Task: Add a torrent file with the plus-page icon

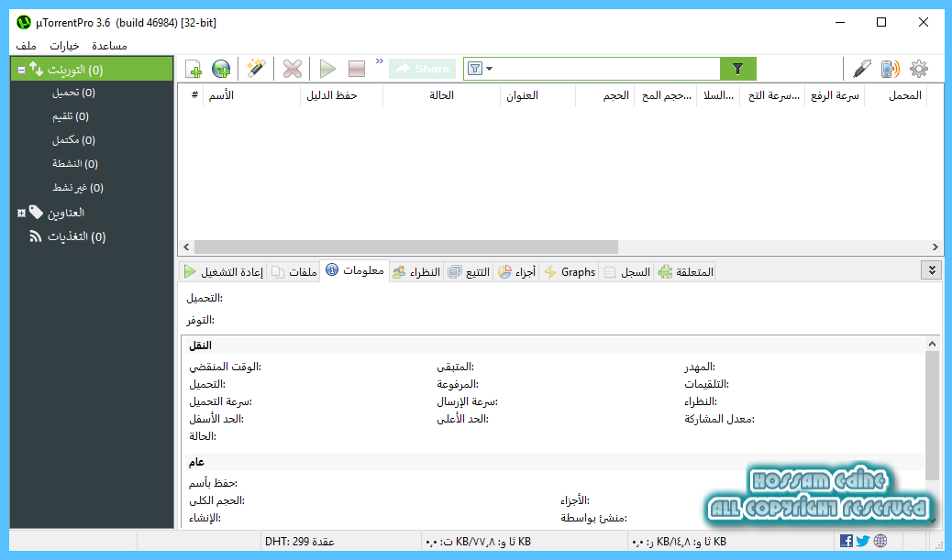Action: 194,69
